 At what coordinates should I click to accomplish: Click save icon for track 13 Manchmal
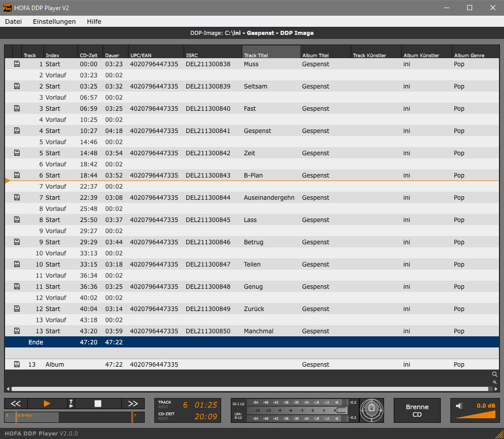[x=17, y=331]
